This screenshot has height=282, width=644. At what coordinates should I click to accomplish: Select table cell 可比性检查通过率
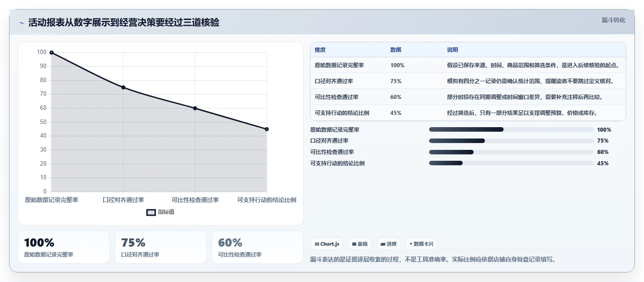click(336, 97)
